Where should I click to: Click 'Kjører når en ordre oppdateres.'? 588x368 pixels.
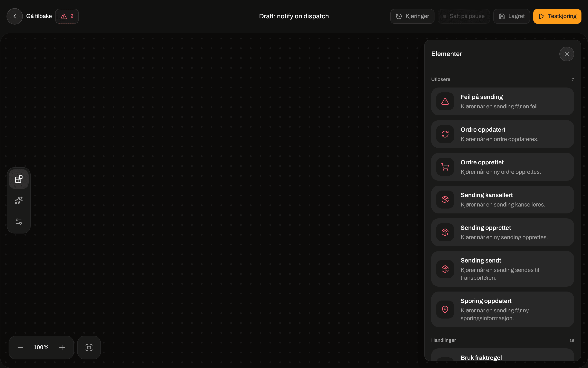click(x=499, y=139)
